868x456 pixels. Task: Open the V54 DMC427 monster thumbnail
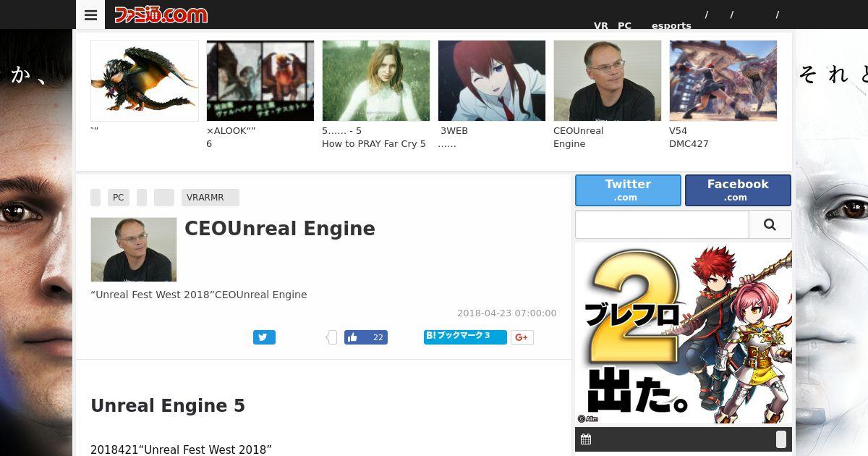(x=723, y=80)
